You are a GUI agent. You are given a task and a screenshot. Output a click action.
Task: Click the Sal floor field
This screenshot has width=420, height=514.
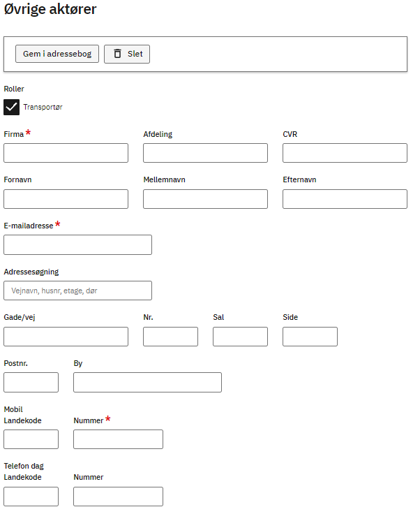tap(240, 337)
